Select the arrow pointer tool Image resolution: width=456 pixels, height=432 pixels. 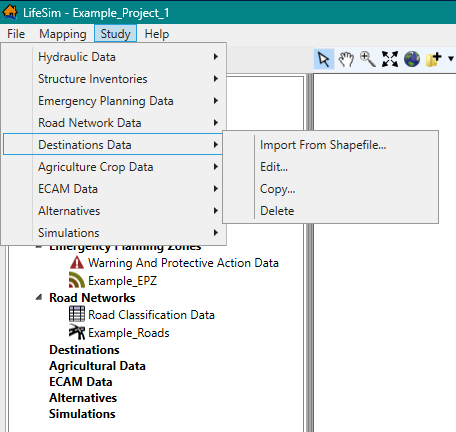[x=324, y=59]
